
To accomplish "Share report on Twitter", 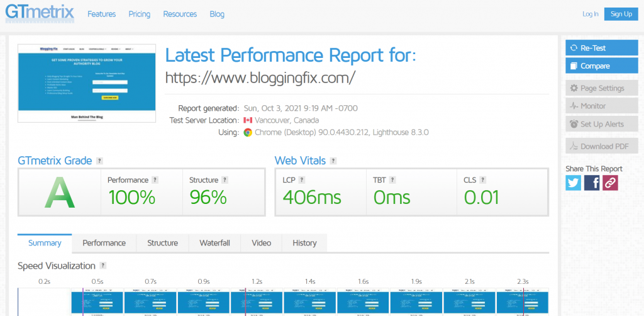I will click(x=574, y=183).
